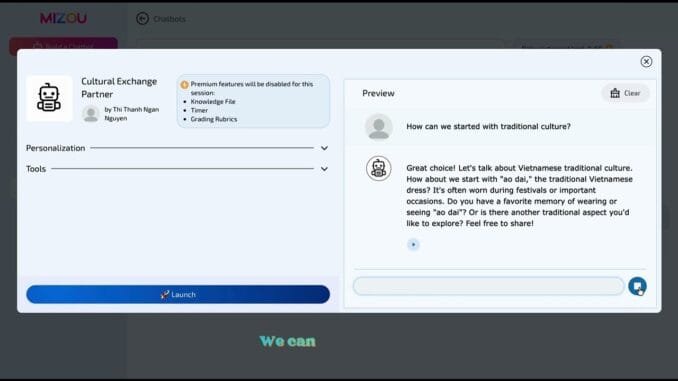Click the Timer list item
This screenshot has height=381, width=678.
199,110
